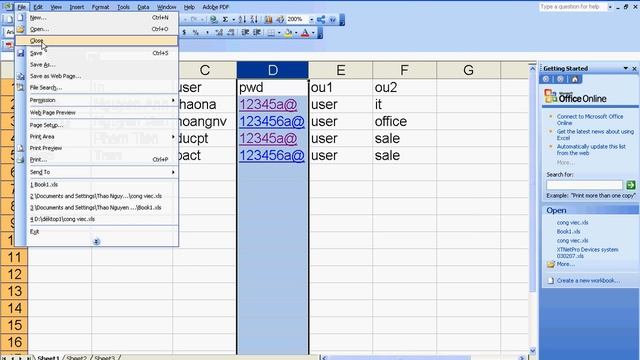Apply Currency Style dollar icon

pyautogui.click(x=184, y=32)
